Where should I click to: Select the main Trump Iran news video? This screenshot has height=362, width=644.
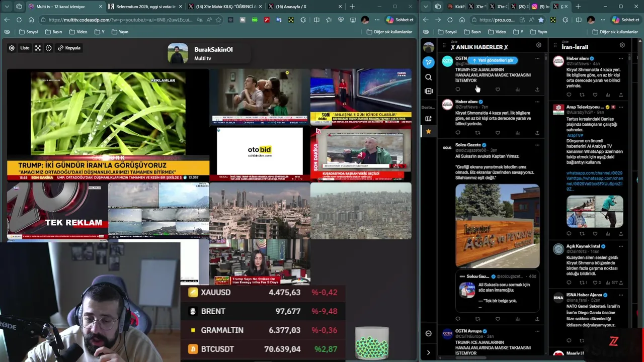click(108, 125)
